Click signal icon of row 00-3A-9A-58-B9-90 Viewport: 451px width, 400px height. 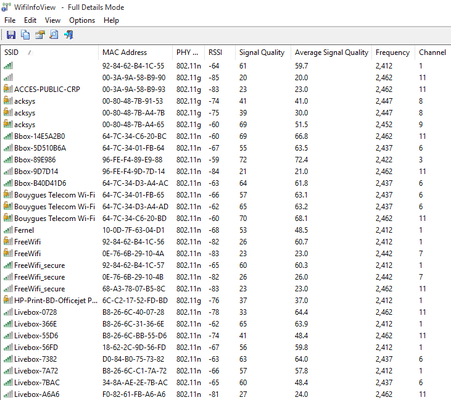click(x=8, y=77)
